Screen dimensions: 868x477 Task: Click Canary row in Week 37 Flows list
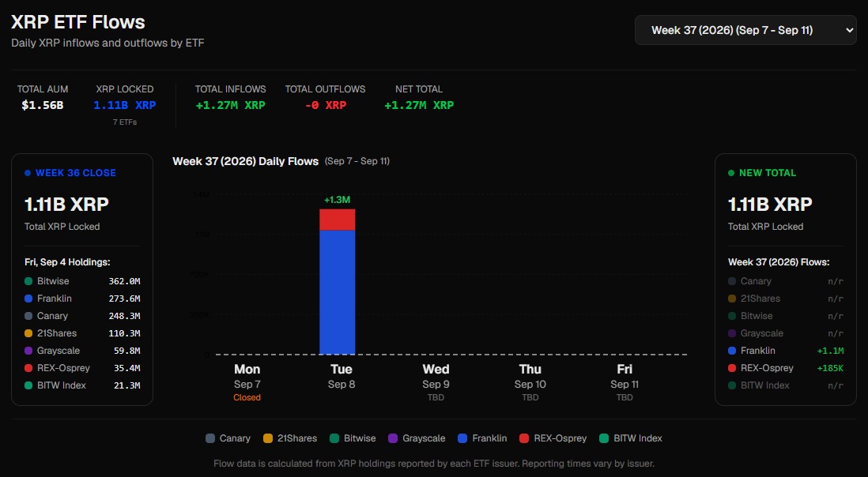point(786,281)
